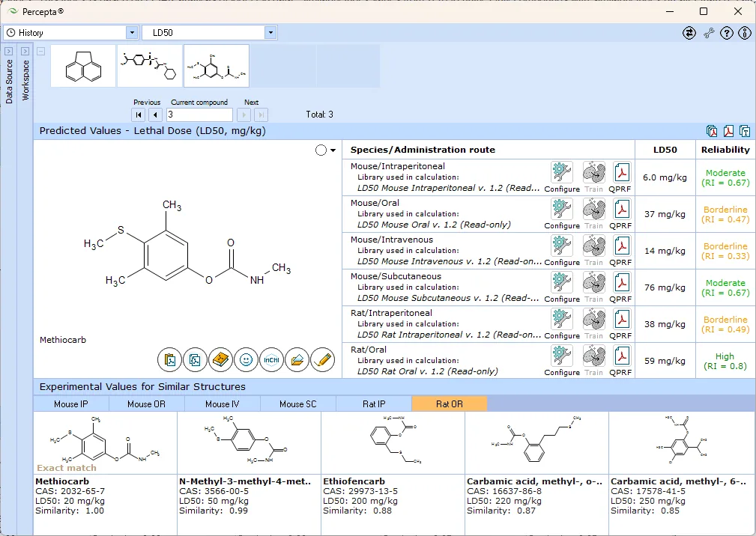
Task: Switch to the Mouse IP tab
Action: click(x=71, y=404)
